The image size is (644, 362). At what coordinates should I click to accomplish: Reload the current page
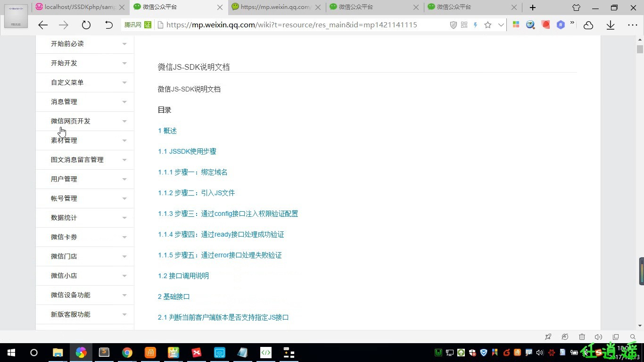pyautogui.click(x=86, y=25)
